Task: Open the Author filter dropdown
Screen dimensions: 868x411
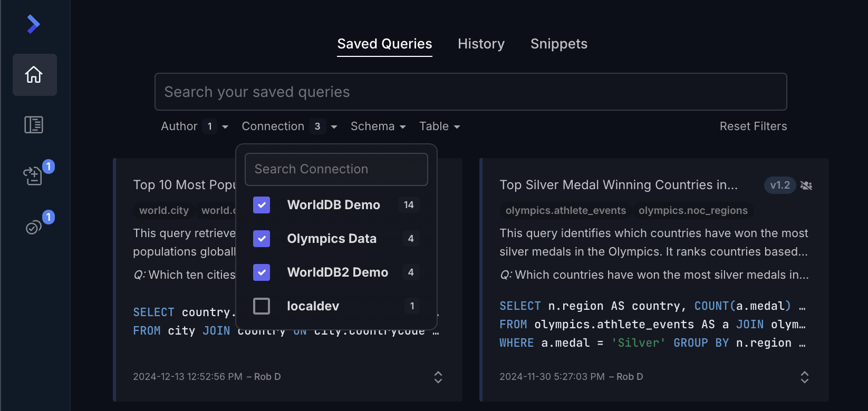Action: [x=194, y=126]
